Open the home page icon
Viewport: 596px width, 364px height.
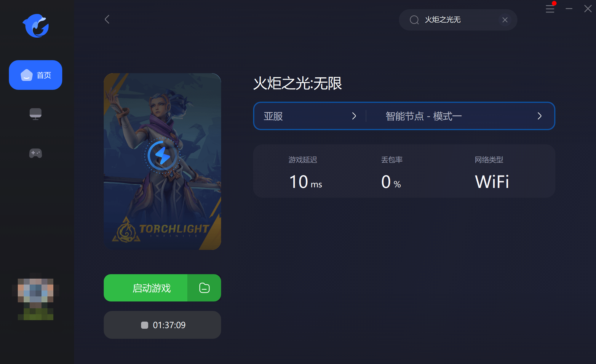pos(35,75)
